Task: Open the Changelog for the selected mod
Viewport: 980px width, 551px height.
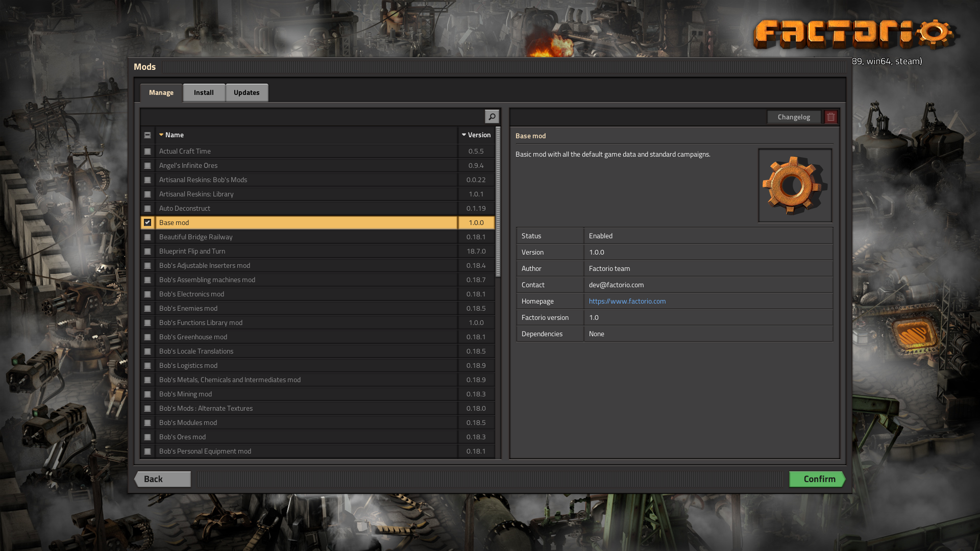Action: [x=794, y=117]
